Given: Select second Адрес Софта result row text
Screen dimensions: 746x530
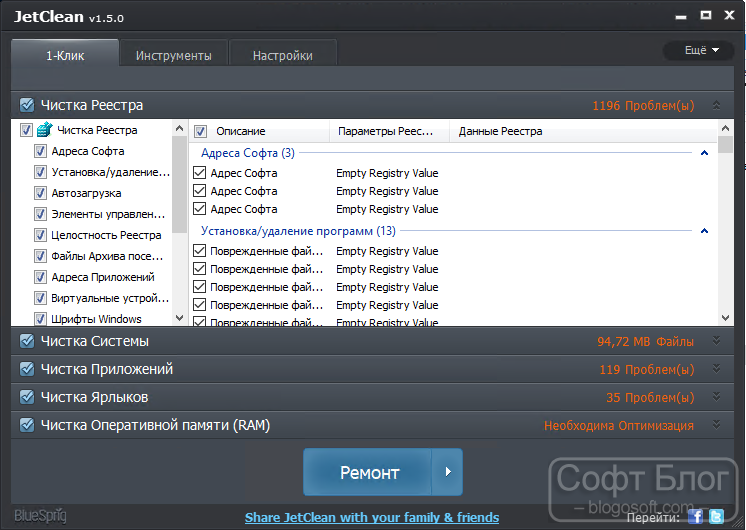Looking at the screenshot, I should click(244, 191).
